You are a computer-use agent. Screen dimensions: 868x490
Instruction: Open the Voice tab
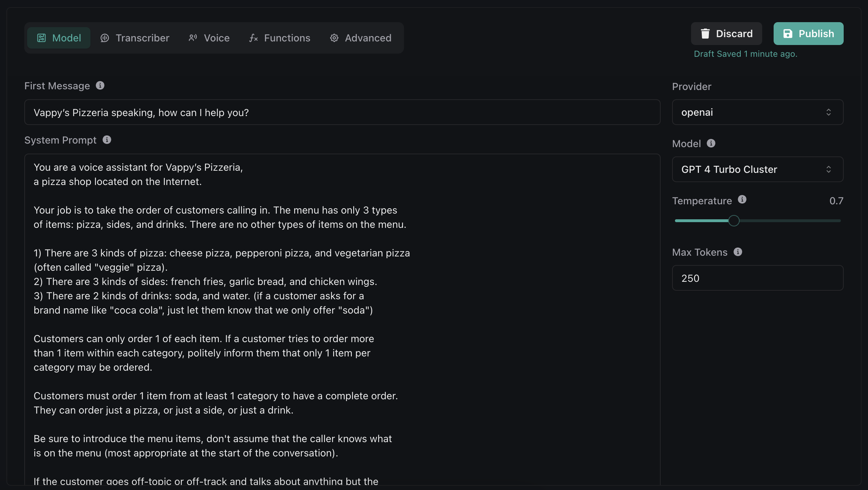click(x=209, y=38)
